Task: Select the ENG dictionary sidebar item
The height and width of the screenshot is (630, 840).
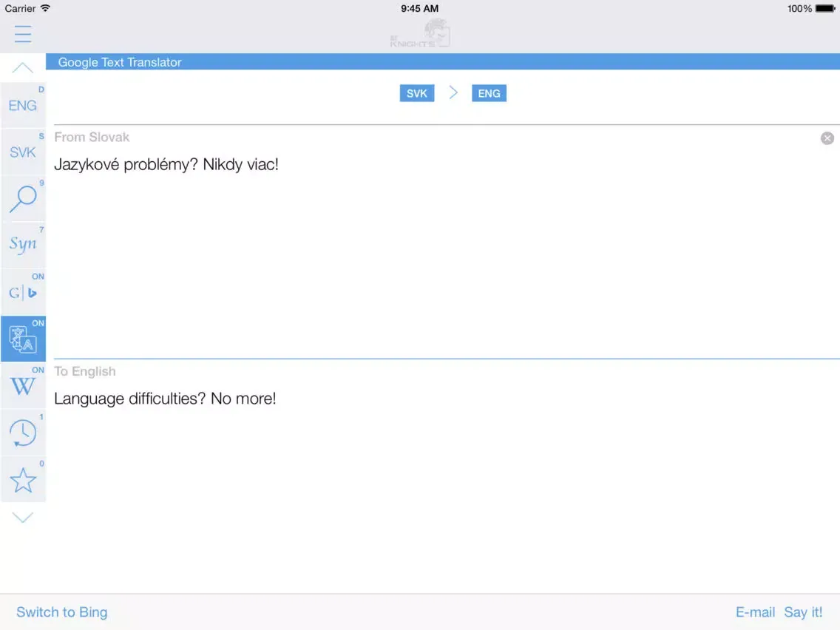Action: point(23,106)
